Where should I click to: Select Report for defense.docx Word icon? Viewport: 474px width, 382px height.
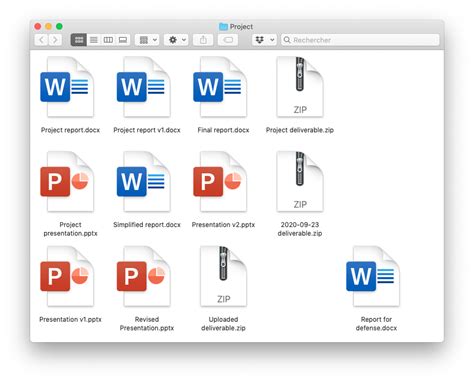tap(374, 276)
